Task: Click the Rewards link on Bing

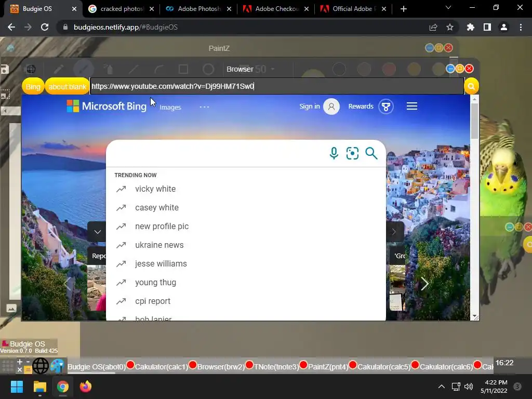Action: (361, 106)
